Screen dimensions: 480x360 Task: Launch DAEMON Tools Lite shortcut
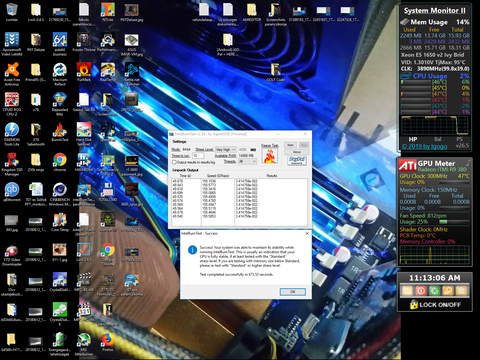[12, 134]
